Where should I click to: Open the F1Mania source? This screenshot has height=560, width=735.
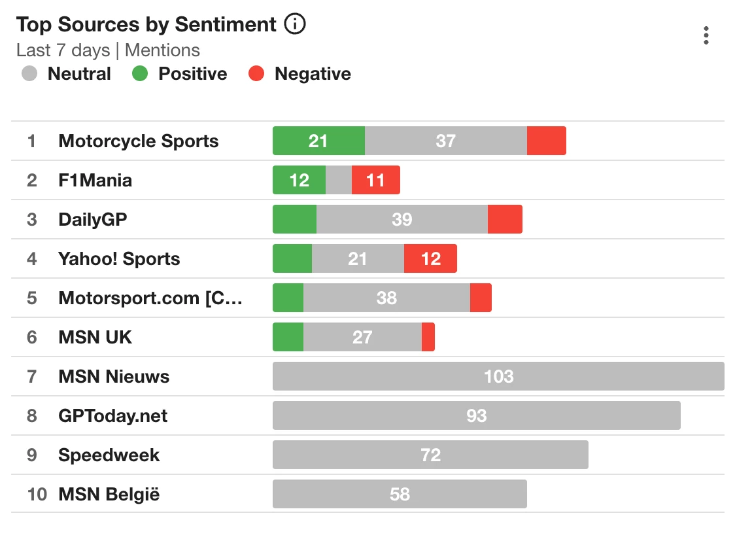95,181
